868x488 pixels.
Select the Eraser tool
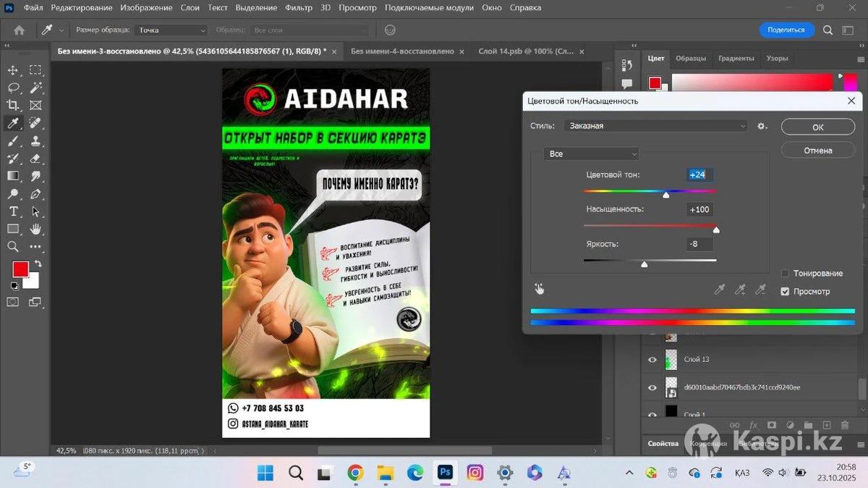pyautogui.click(x=35, y=159)
